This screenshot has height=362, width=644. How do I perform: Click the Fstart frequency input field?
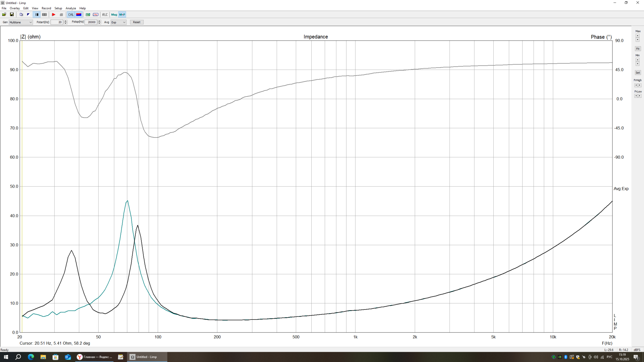(57, 22)
